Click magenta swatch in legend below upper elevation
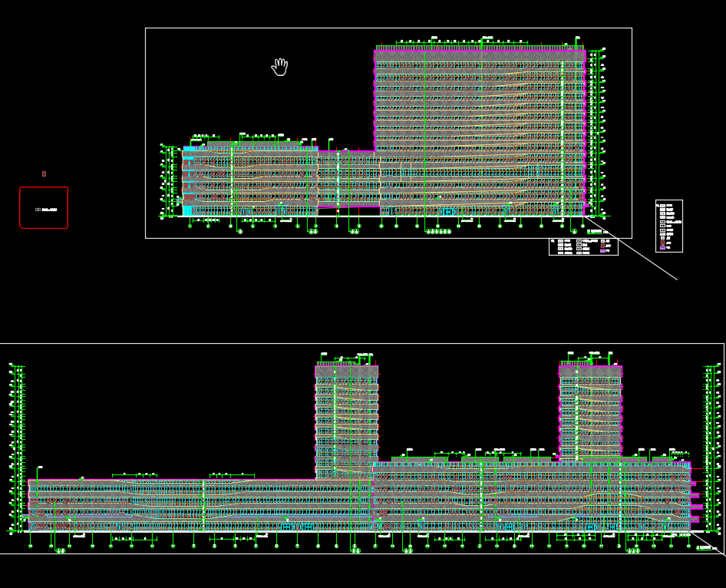Image resolution: width=726 pixels, height=588 pixels. [x=602, y=251]
